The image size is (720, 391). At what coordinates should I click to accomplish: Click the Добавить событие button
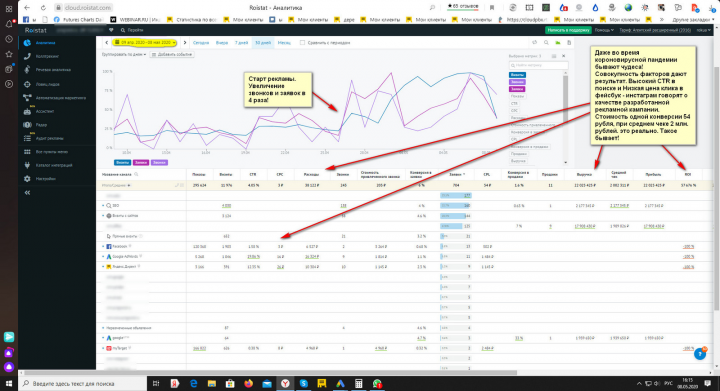point(172,55)
